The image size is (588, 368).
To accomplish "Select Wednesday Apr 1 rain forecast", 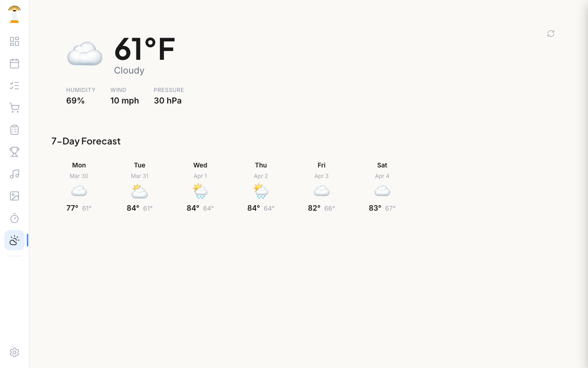I will click(200, 186).
